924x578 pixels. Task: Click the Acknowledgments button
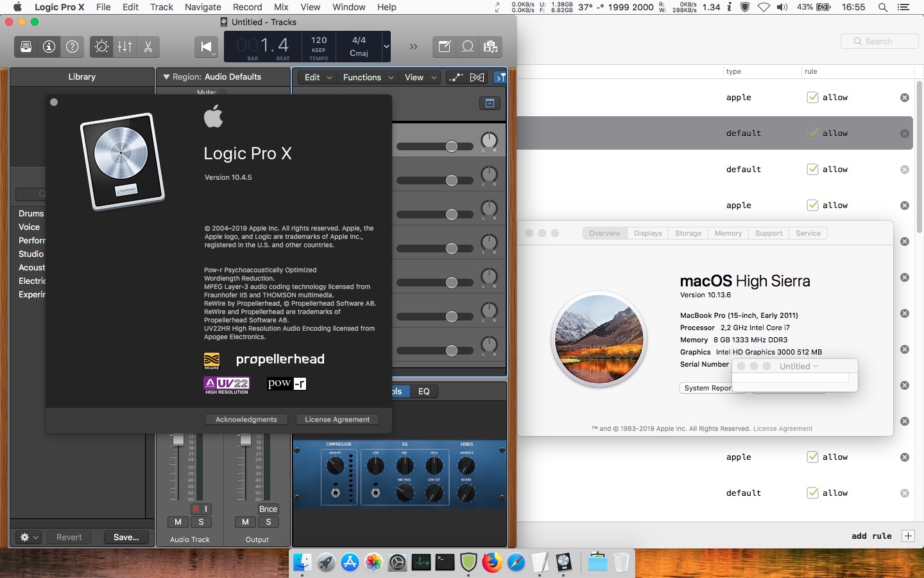click(x=246, y=419)
